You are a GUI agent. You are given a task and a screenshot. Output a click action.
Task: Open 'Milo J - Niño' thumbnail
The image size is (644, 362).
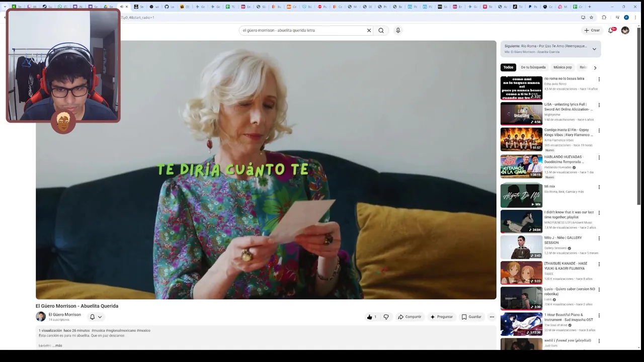[521, 247]
